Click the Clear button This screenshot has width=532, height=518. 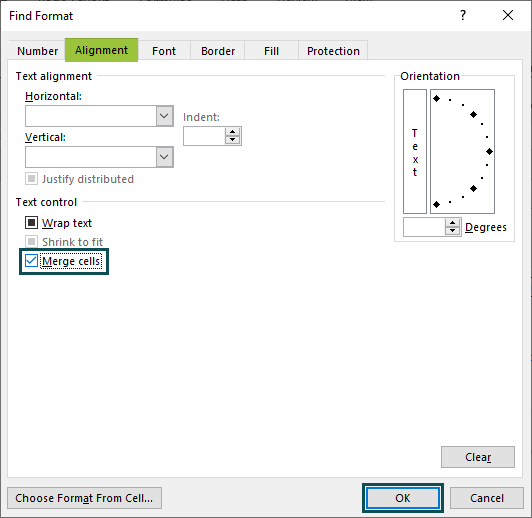point(478,457)
